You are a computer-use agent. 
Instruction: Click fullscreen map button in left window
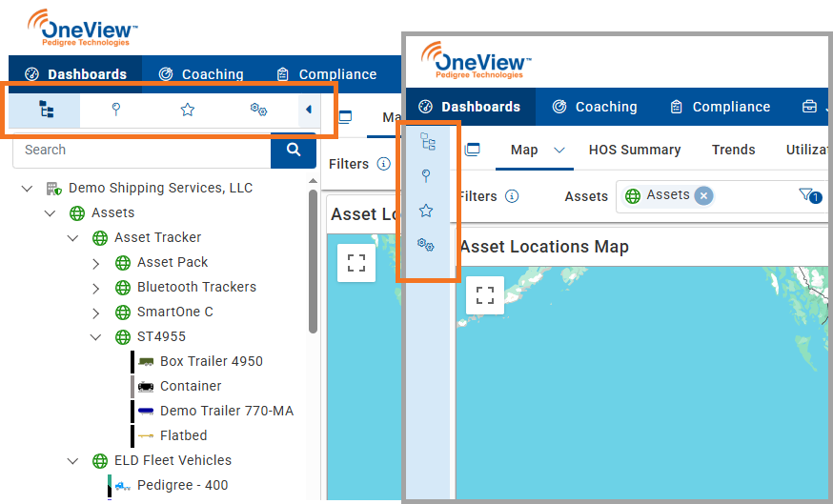(x=356, y=263)
